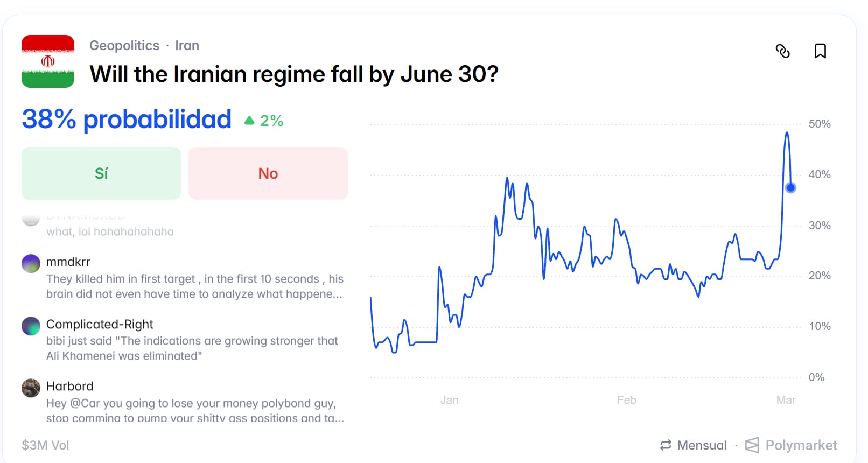Viewport: 868px width, 463px height.
Task: Bookmark this Iran market
Action: (x=820, y=51)
